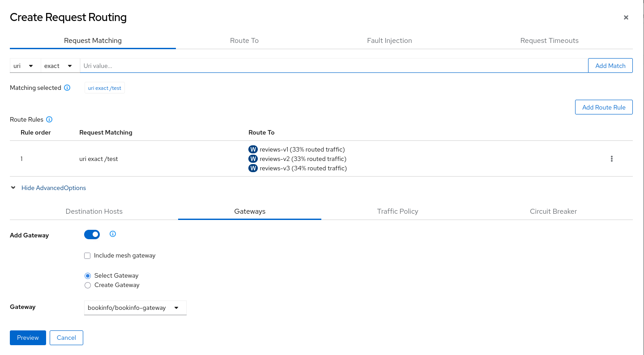Choose the Select Gateway radio option

point(88,276)
